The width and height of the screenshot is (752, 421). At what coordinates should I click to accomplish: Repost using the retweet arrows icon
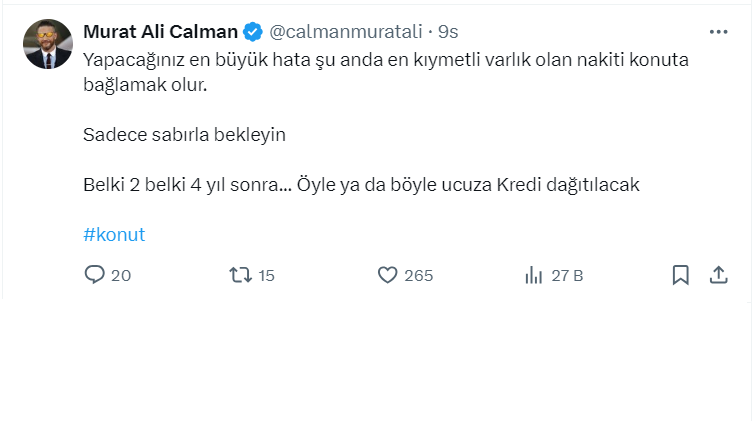click(x=240, y=275)
